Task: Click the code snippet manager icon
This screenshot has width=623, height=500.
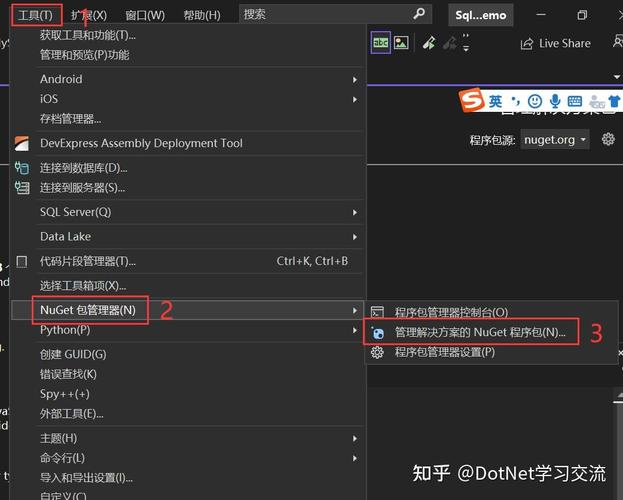Action: (x=22, y=262)
